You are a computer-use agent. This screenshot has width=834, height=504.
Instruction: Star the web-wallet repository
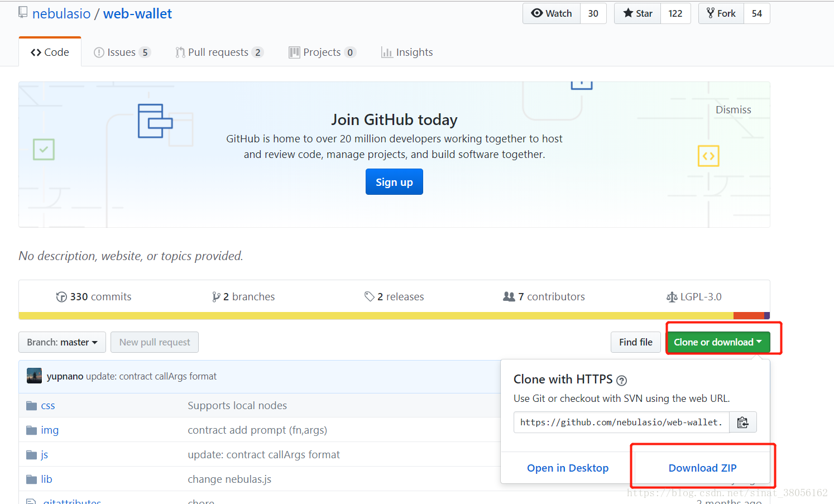click(x=638, y=13)
